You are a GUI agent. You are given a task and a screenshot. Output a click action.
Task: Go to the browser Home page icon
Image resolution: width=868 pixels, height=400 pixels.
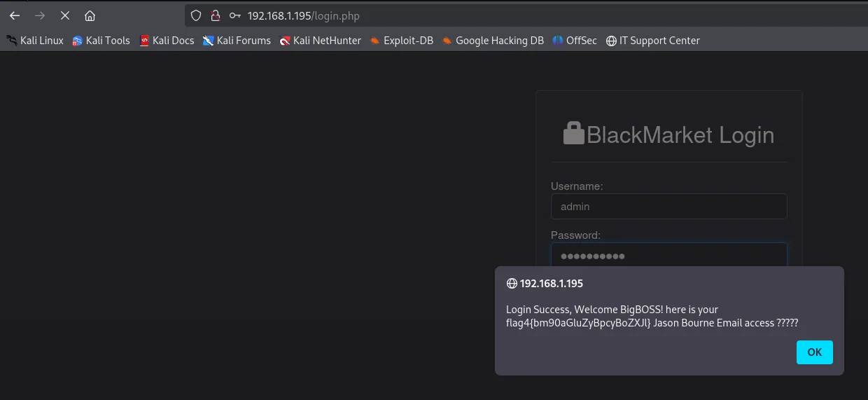[90, 15]
